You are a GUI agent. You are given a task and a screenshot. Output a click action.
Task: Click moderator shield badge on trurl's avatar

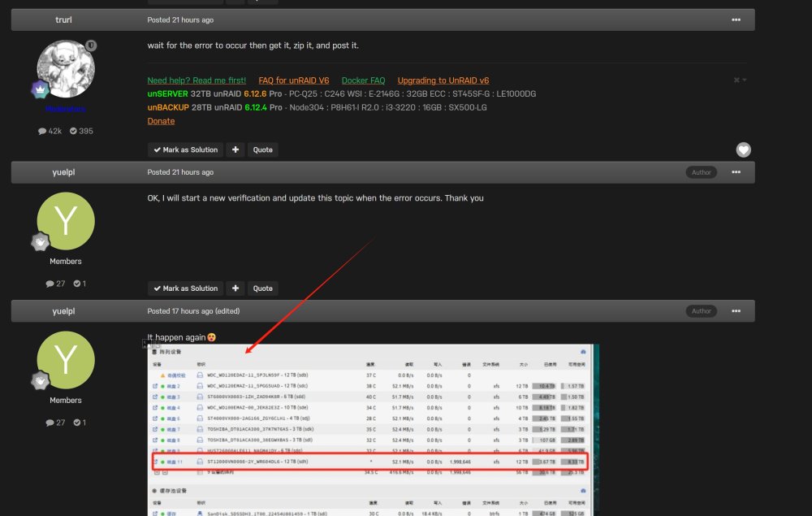[x=91, y=46]
